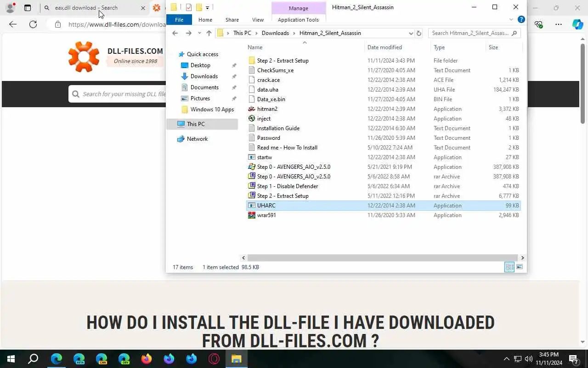
Task: Expand the ribbon chevron
Action: (511, 20)
